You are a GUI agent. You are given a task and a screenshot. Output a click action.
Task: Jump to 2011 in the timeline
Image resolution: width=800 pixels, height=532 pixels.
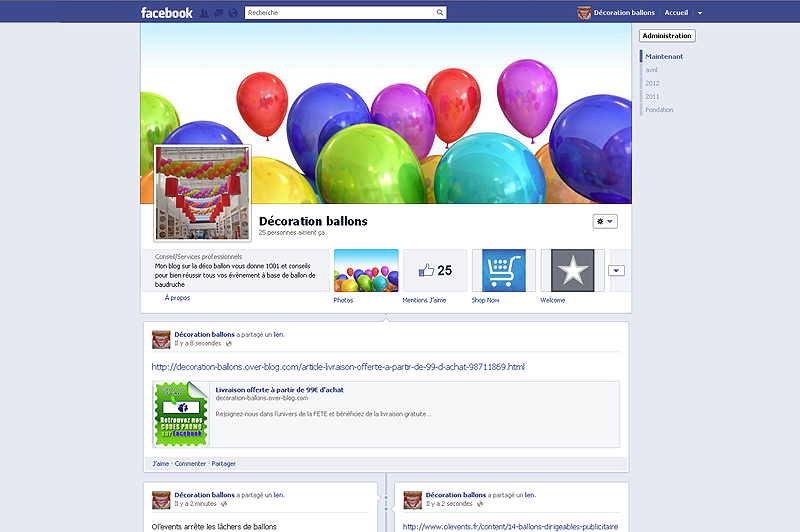tap(652, 96)
